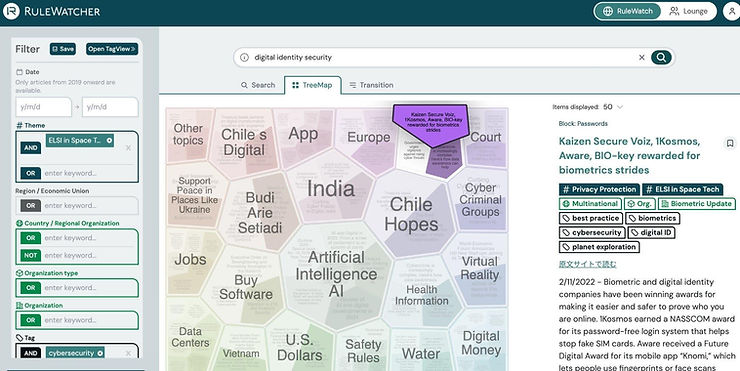Click the Biometric Update organization tag

click(697, 204)
